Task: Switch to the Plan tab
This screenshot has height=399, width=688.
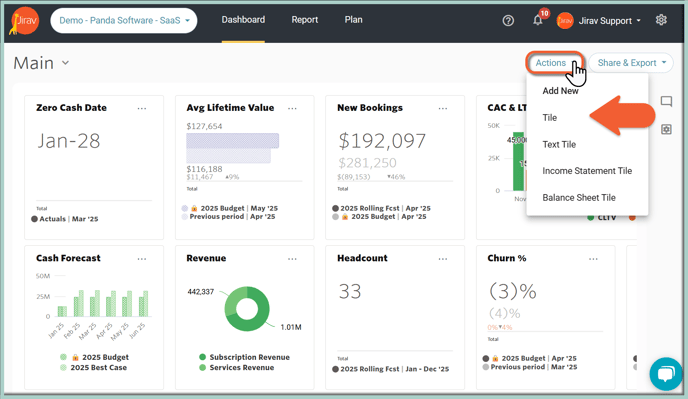Action: [353, 20]
